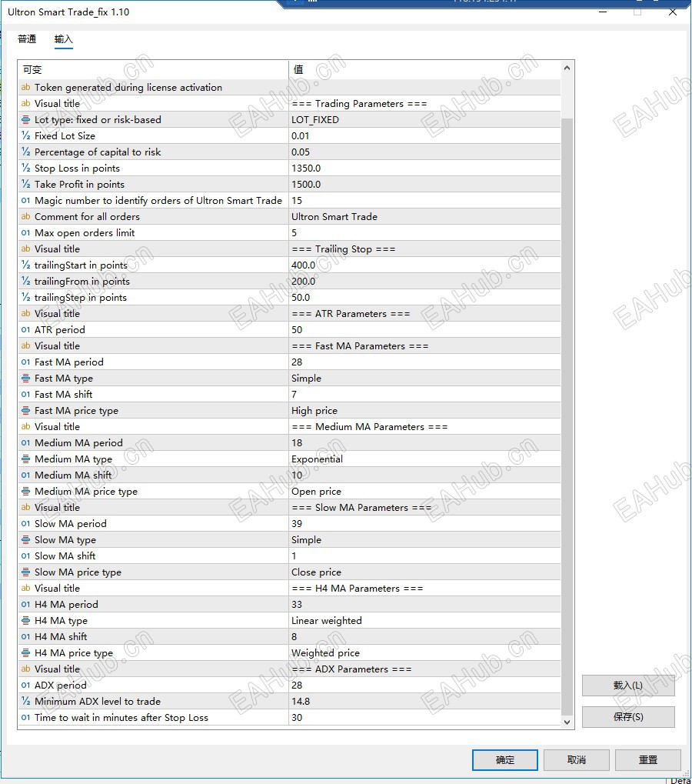Click the enum icon next to Lot type: fixed or risk-based
The height and width of the screenshot is (784, 692).
click(25, 120)
